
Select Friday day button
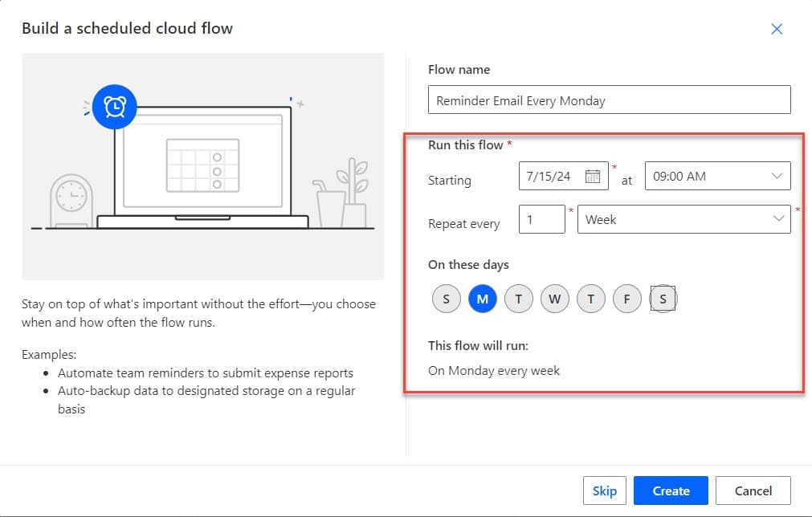click(626, 299)
